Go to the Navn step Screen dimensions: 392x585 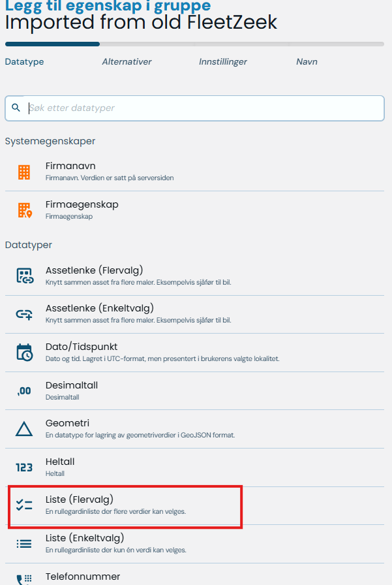pos(307,62)
